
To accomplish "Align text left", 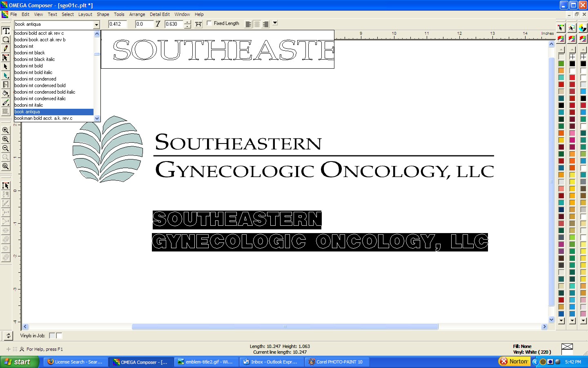I will (248, 24).
